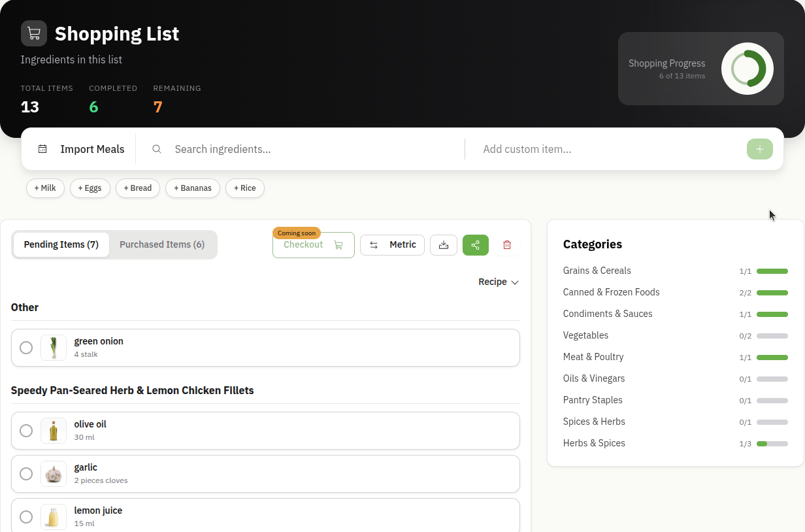Select Oils & Vinegars category
805x532 pixels.
tap(594, 378)
